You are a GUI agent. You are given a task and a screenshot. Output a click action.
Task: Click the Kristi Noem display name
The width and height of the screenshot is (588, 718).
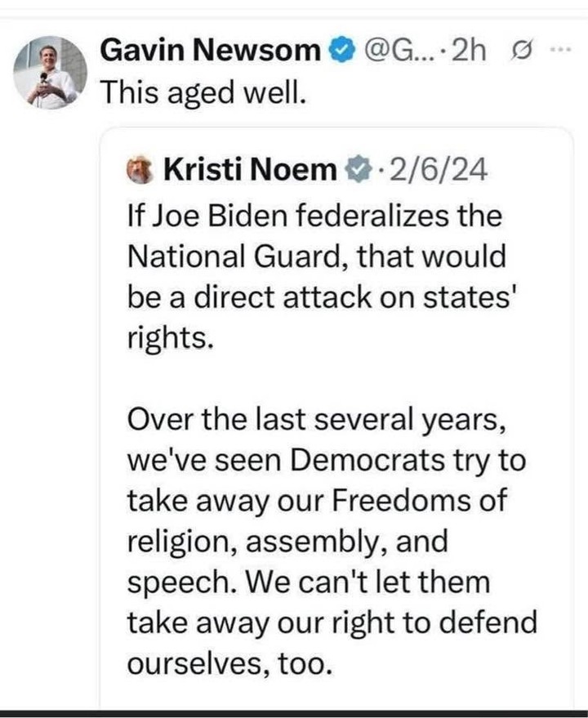[250, 170]
